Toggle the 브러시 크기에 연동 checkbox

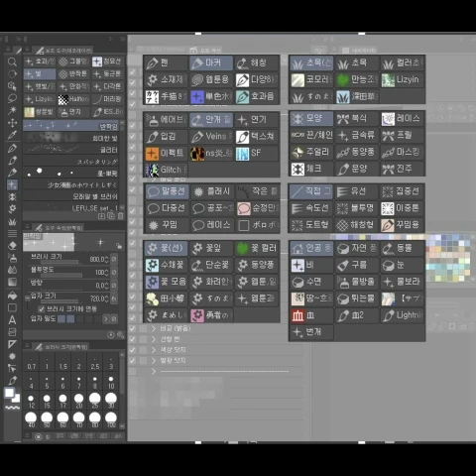(x=42, y=309)
